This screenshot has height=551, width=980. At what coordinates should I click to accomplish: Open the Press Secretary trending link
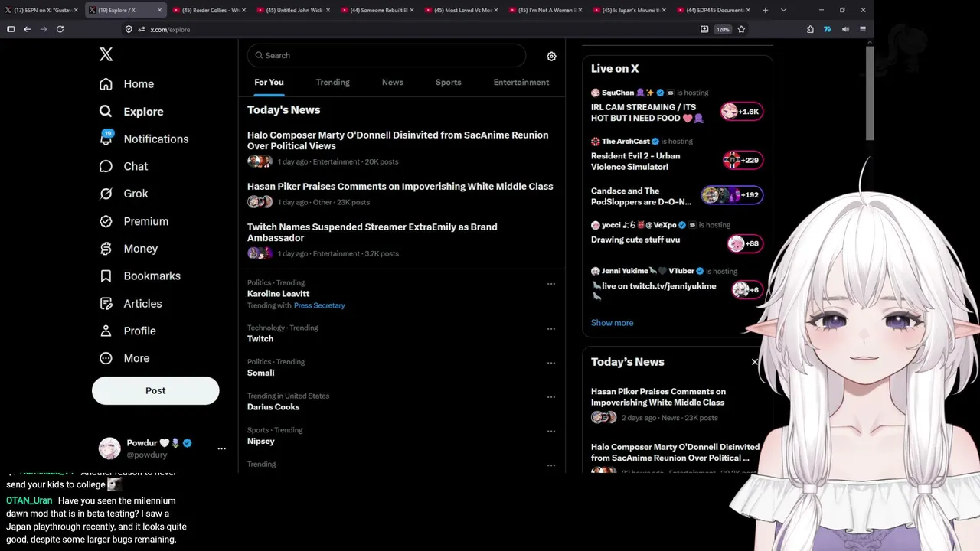pyautogui.click(x=319, y=305)
